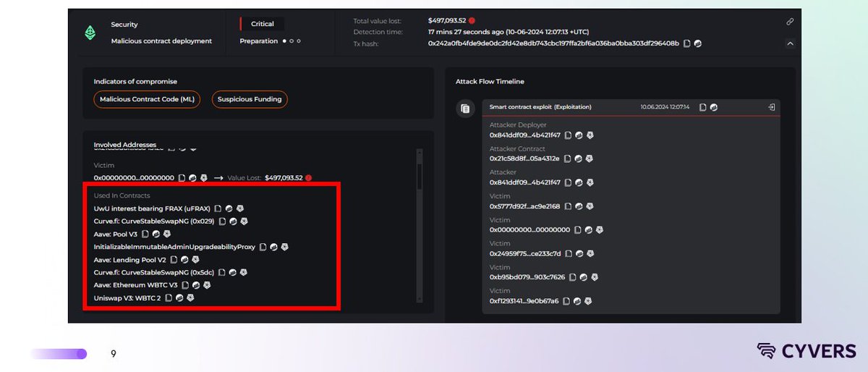Collapse the alert details with the chevron

790,43
